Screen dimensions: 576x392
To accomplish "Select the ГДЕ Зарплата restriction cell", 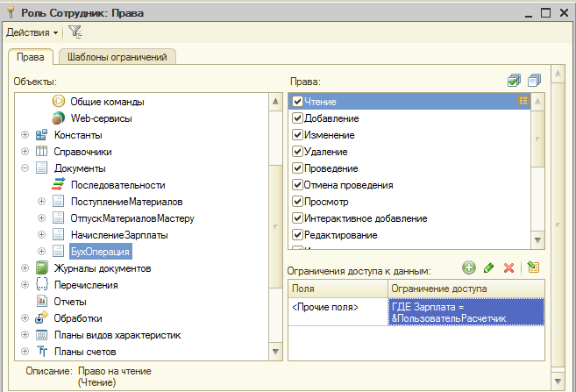I will (x=466, y=312).
